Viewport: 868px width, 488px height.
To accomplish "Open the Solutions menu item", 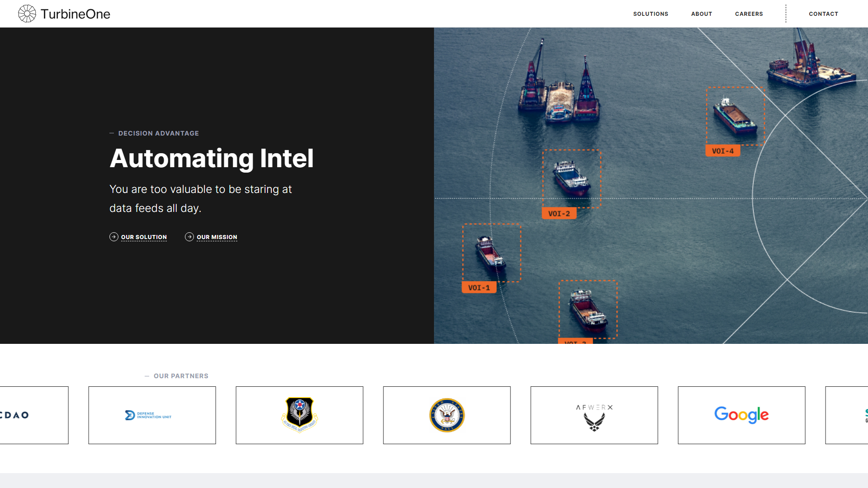I will 651,14.
